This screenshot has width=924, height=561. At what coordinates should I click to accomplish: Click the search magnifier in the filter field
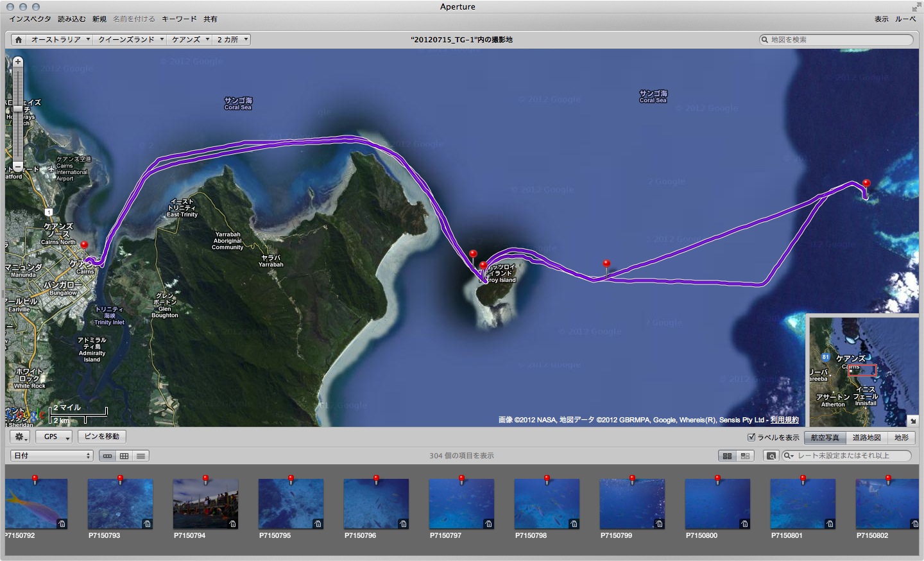pyautogui.click(x=788, y=456)
